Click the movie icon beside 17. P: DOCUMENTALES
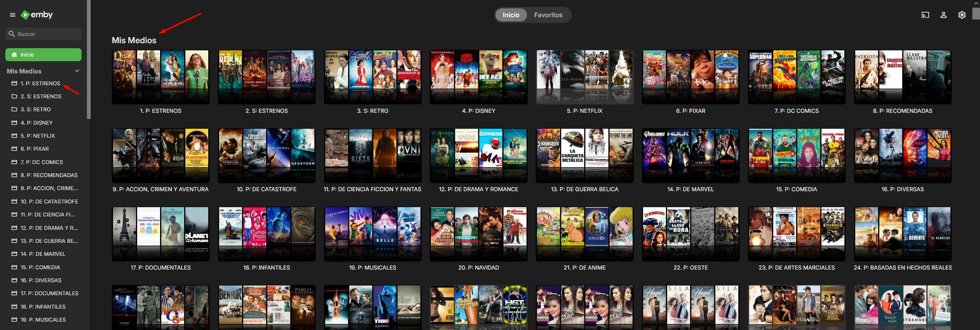Image resolution: width=980 pixels, height=330 pixels. (14, 293)
